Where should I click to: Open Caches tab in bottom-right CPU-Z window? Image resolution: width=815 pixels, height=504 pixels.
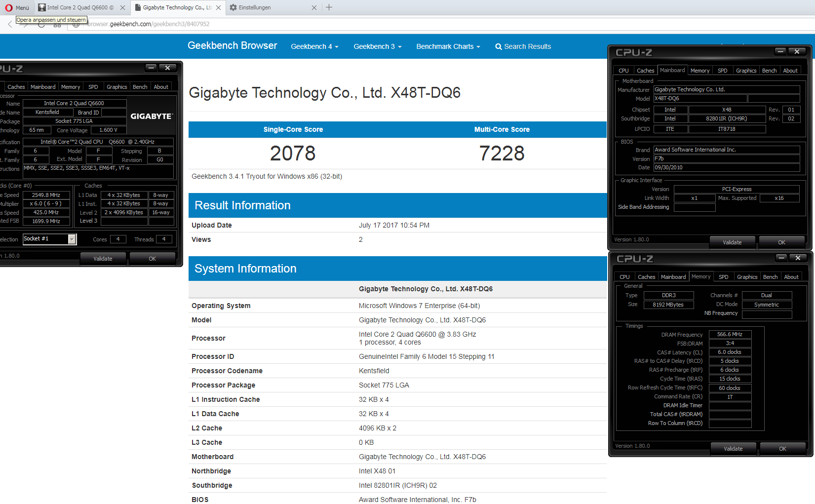pos(646,277)
